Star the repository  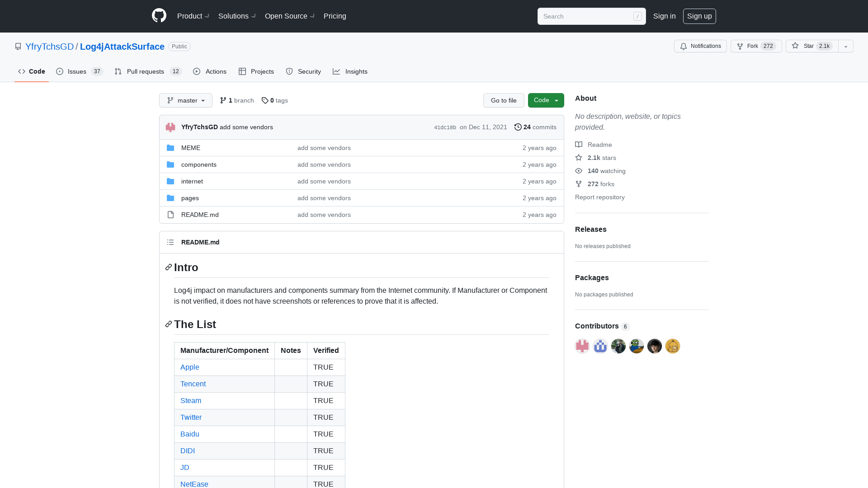click(x=812, y=46)
